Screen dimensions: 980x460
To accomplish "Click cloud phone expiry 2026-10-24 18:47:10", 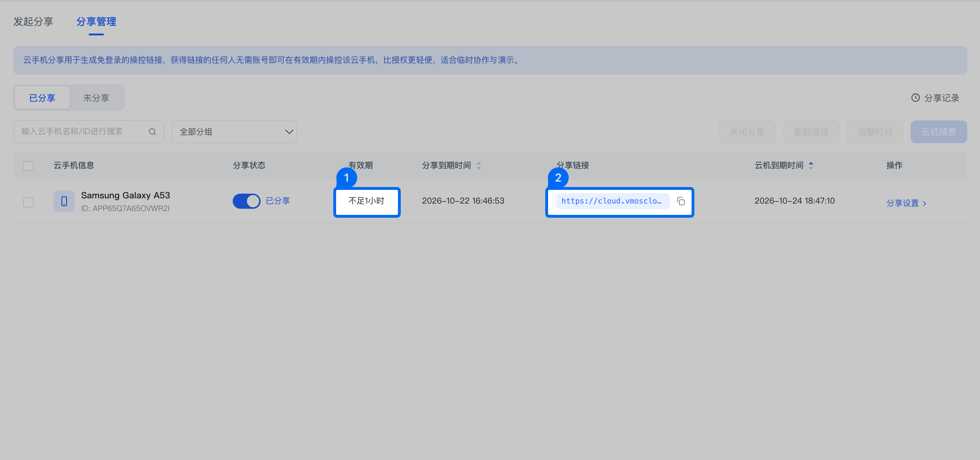I will pyautogui.click(x=794, y=201).
